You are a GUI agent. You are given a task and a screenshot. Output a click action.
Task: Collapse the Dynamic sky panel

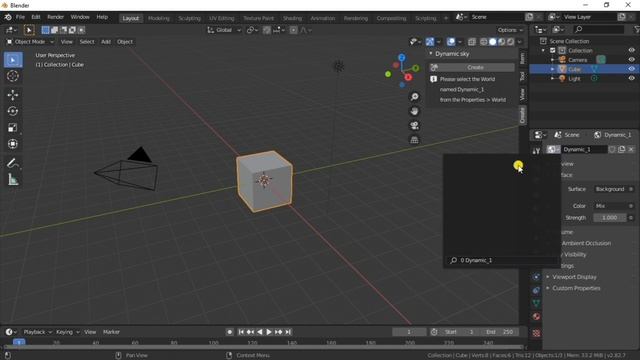pos(430,54)
